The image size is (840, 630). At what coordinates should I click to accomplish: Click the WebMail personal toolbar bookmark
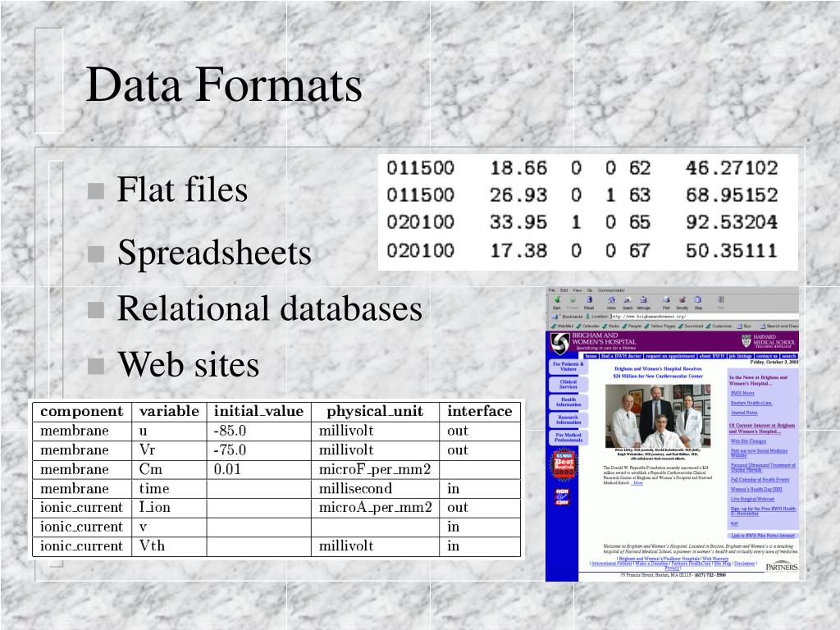click(x=562, y=326)
